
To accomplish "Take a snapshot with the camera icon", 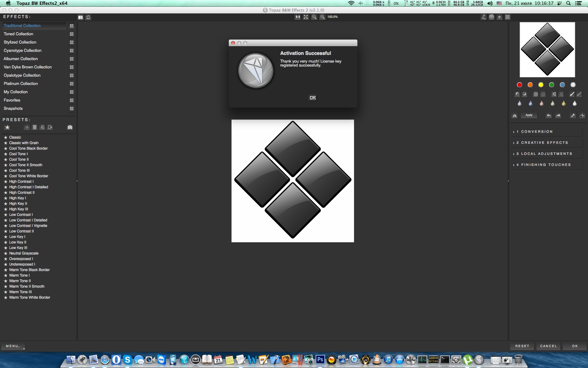I will 70,127.
